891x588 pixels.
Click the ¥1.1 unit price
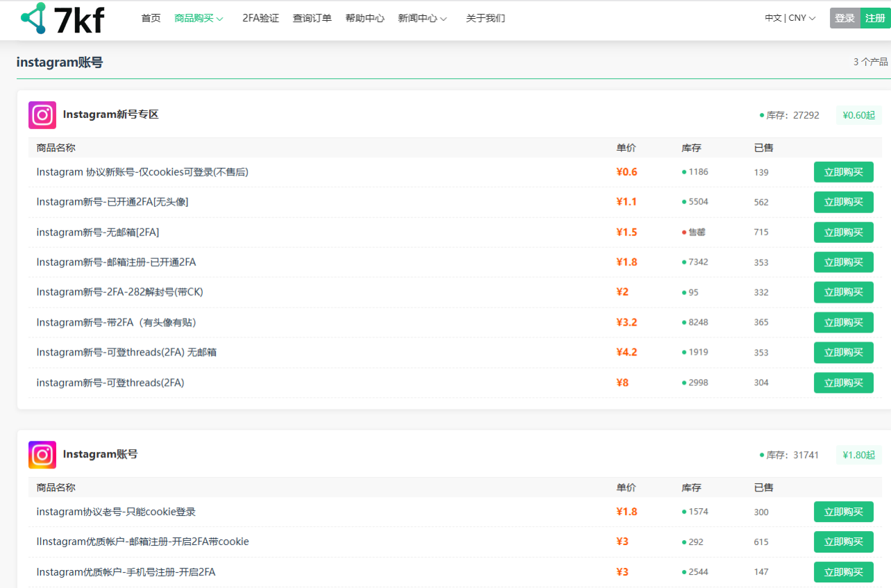coord(626,202)
